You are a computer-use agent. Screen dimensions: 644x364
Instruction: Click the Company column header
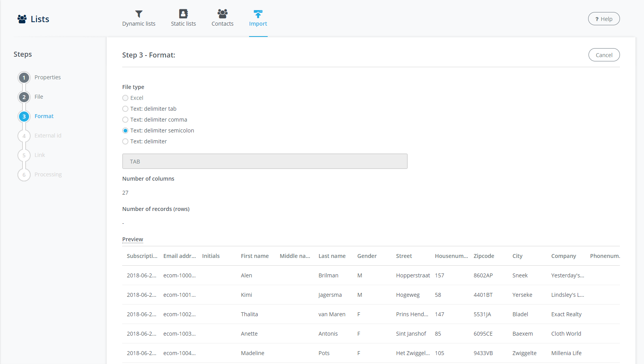coord(564,256)
